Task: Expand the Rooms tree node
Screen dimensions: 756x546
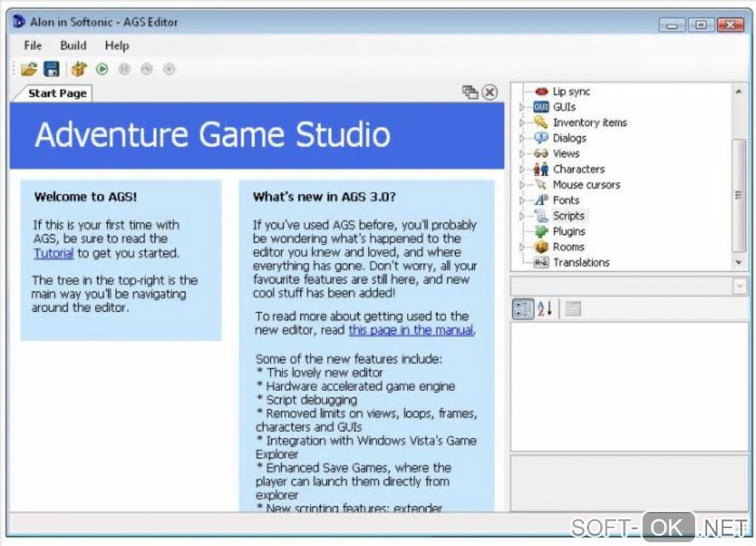Action: click(x=522, y=247)
